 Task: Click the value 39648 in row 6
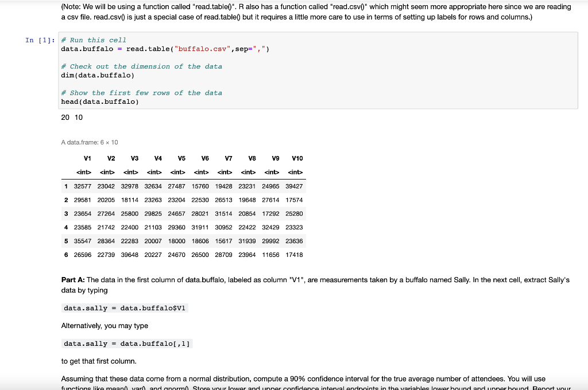point(130,255)
